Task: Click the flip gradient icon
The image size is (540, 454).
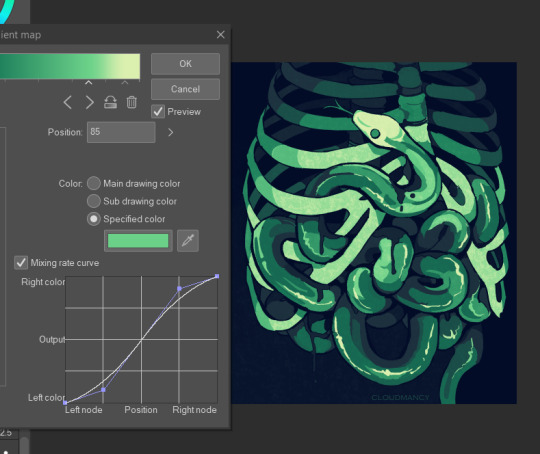Action: [x=110, y=102]
